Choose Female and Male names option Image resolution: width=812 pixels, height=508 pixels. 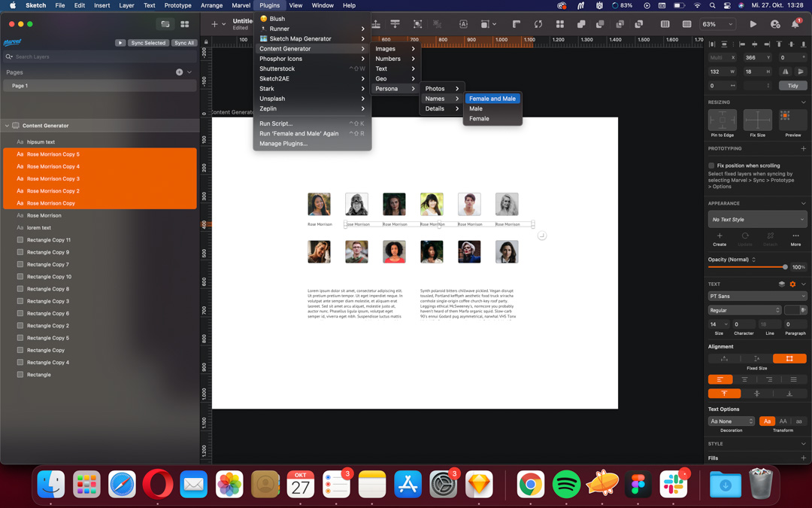[x=492, y=99]
